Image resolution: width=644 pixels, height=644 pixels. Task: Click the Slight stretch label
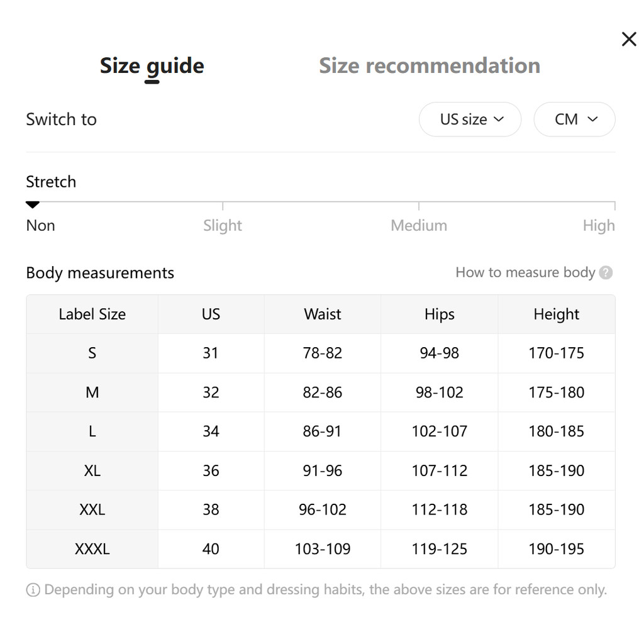222,225
